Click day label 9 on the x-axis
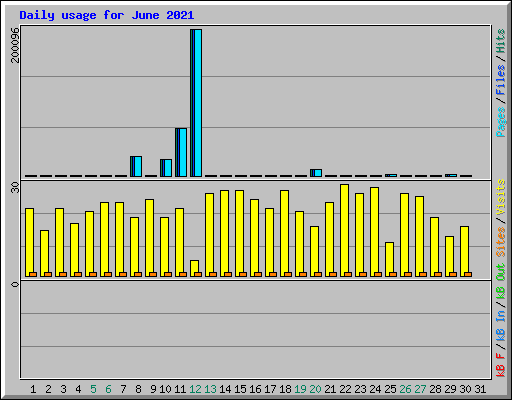Viewport: 512px width, 400px height. [153, 389]
